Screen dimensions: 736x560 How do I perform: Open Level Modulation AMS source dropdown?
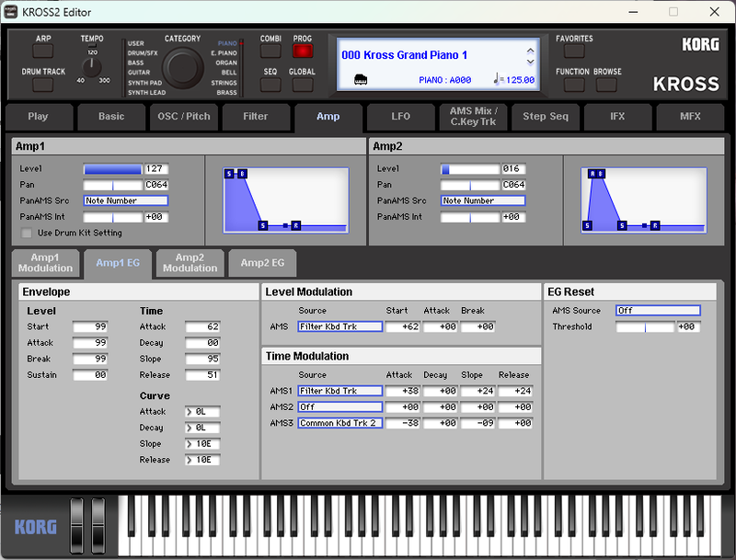(339, 327)
